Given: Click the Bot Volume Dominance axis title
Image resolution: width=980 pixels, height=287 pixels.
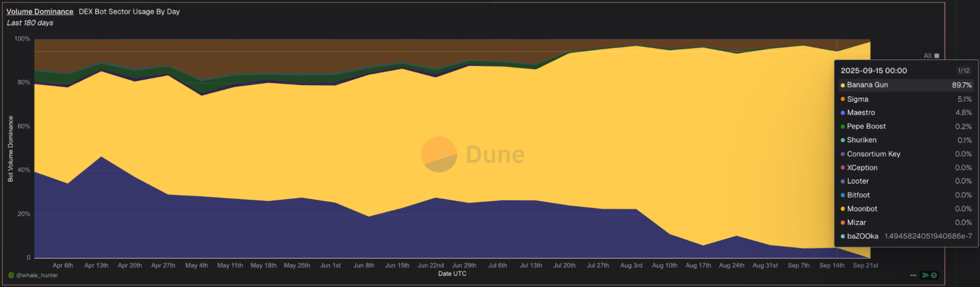Looking at the screenshot, I should click(x=10, y=149).
